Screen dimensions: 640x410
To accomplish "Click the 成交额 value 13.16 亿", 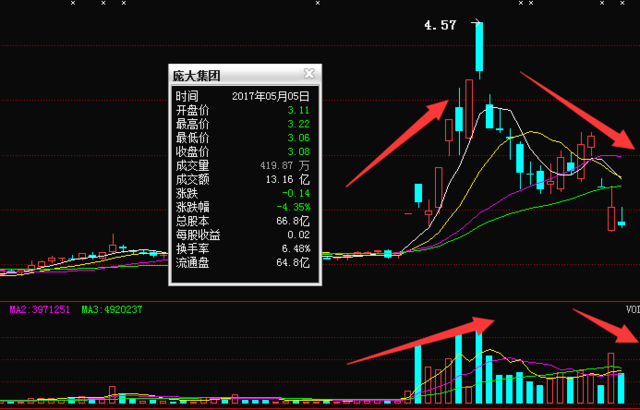I will point(287,180).
